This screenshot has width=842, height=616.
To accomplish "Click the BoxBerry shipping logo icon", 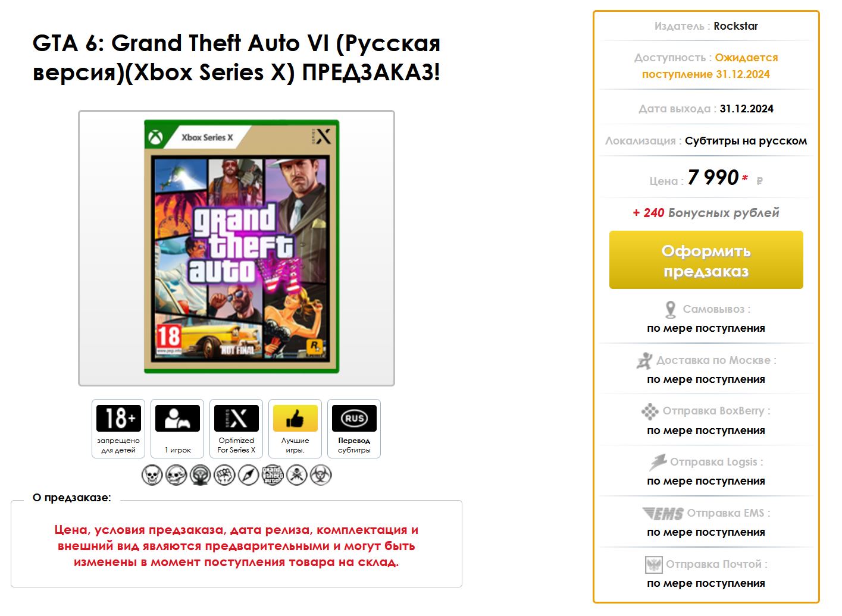I will click(650, 411).
